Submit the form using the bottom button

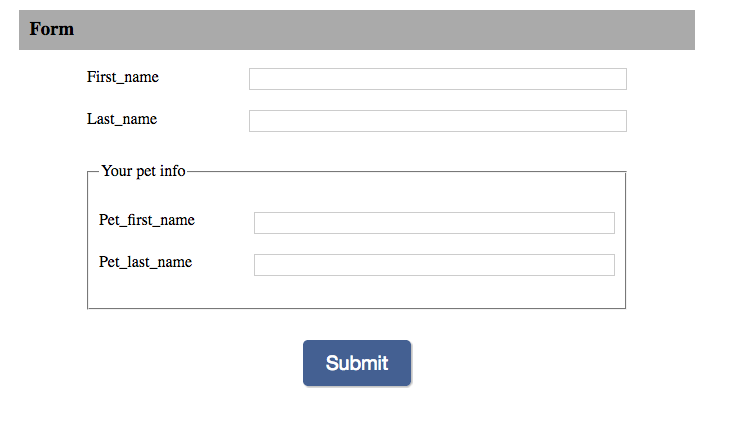click(357, 363)
